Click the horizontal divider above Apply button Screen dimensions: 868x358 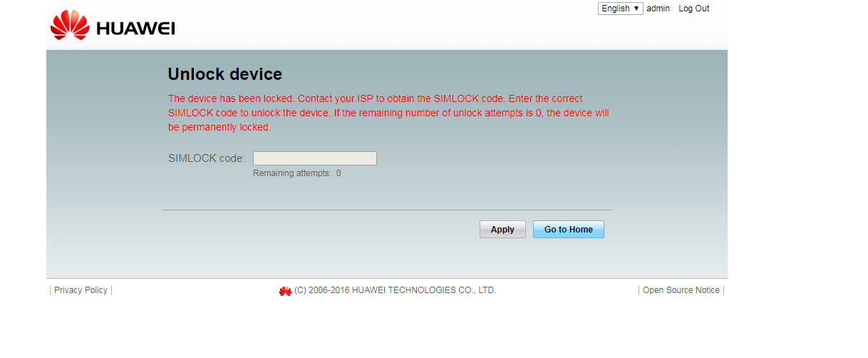(386, 210)
